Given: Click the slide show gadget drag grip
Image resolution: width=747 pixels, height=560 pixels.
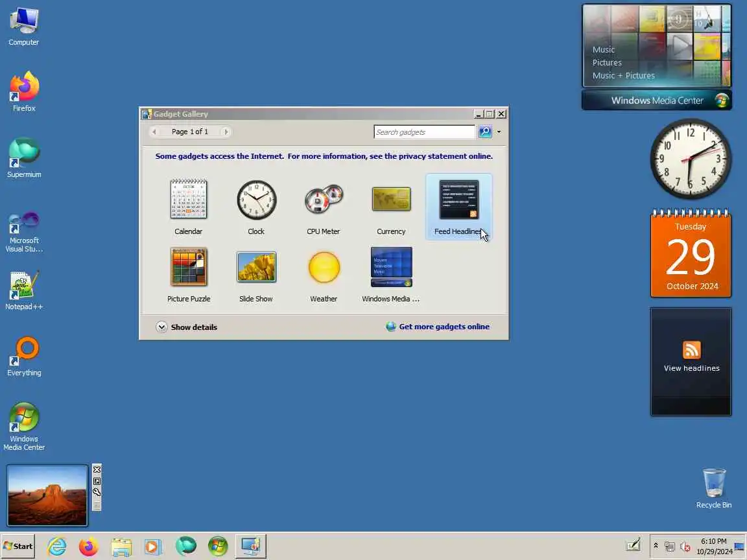Looking at the screenshot, I should click(x=97, y=505).
